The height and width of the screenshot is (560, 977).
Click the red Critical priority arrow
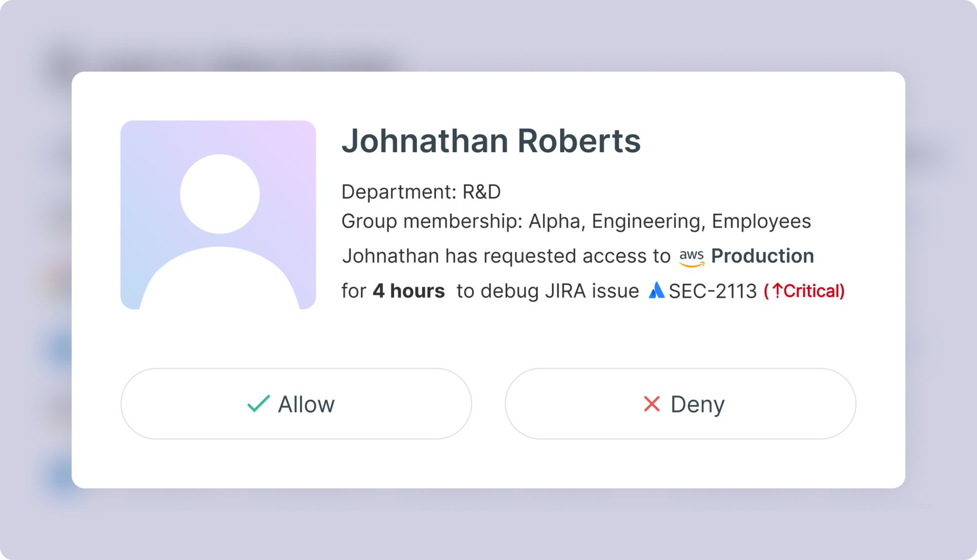point(777,290)
